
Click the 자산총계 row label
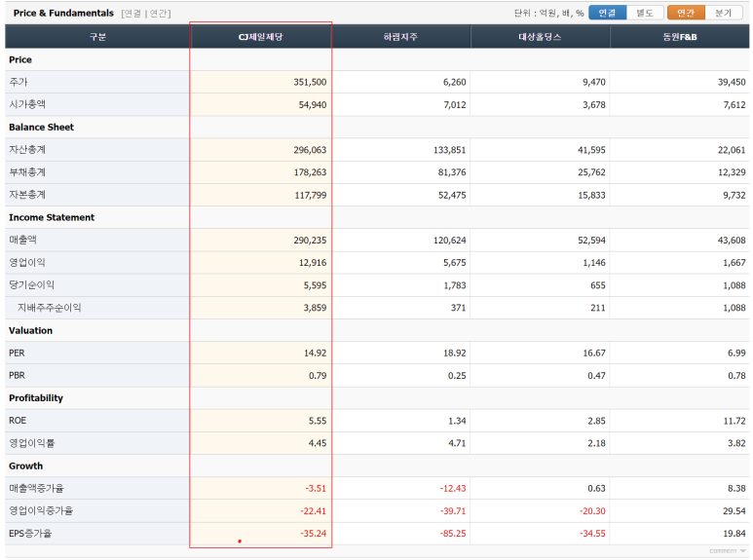coord(27,149)
